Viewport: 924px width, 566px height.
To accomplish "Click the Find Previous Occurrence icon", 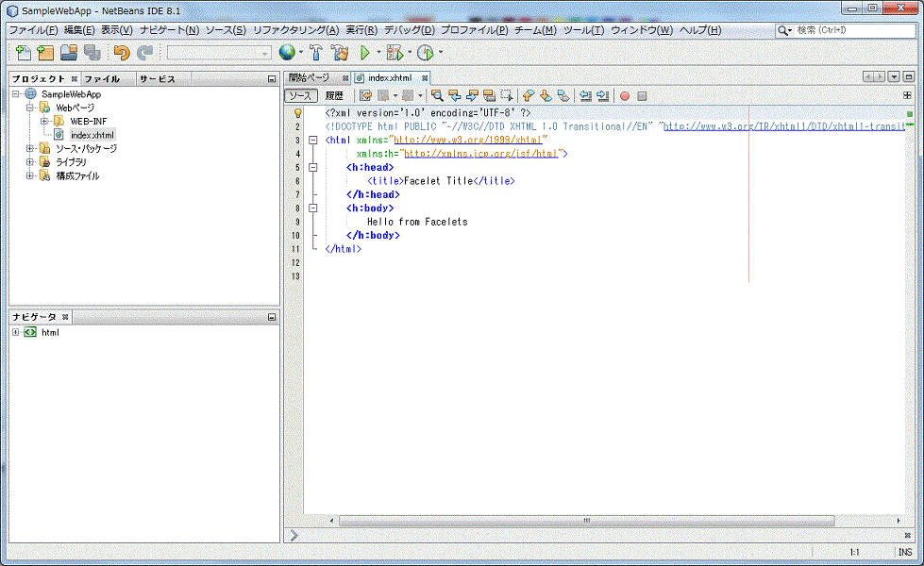I will click(454, 95).
